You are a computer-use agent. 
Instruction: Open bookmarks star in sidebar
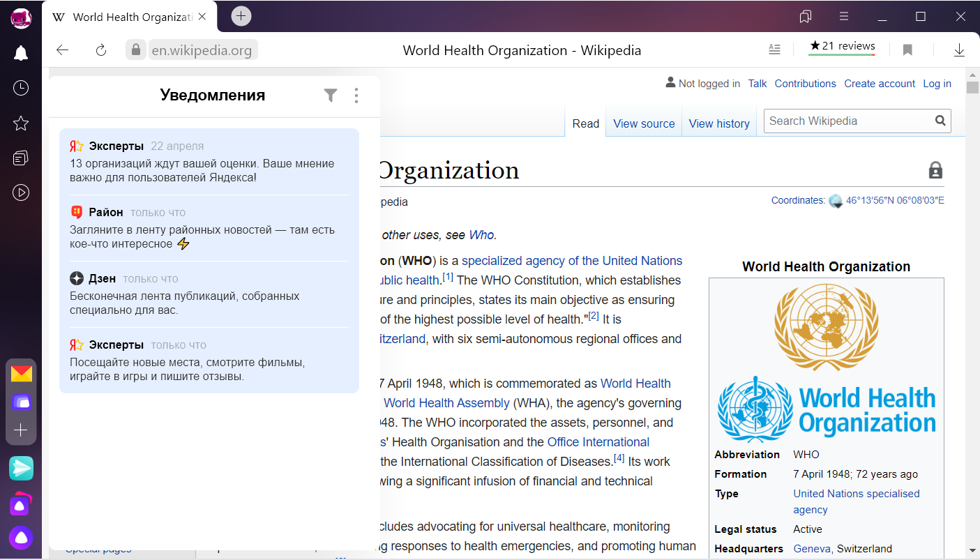point(21,123)
